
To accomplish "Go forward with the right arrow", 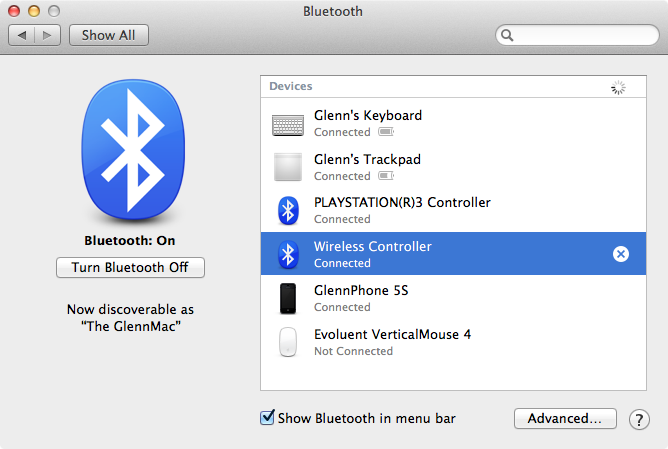I will click(x=47, y=35).
